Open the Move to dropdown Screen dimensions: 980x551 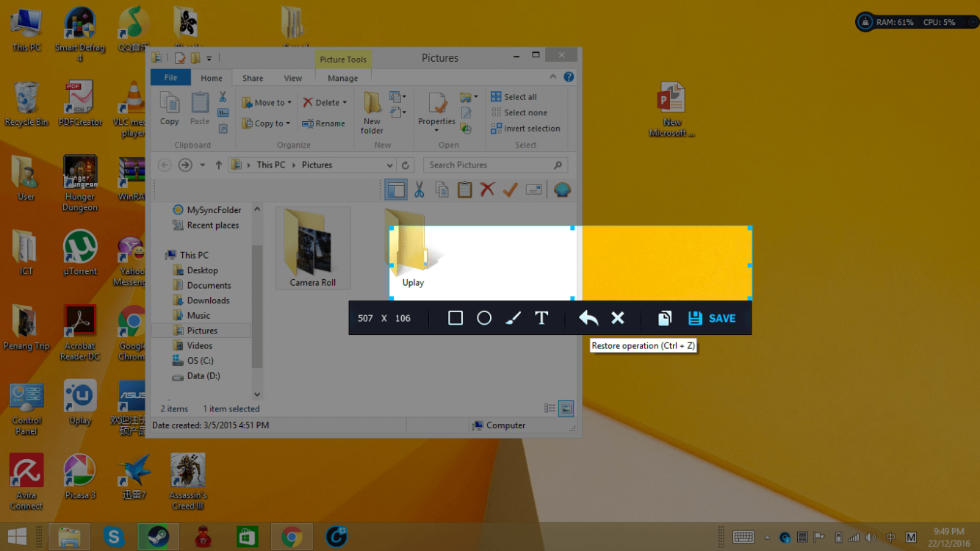point(267,103)
